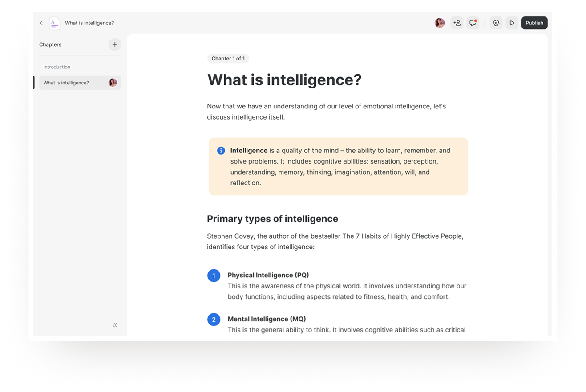The image size is (586, 392).
Task: Collapse the Chapters sidebar with the double chevron
Action: [114, 325]
